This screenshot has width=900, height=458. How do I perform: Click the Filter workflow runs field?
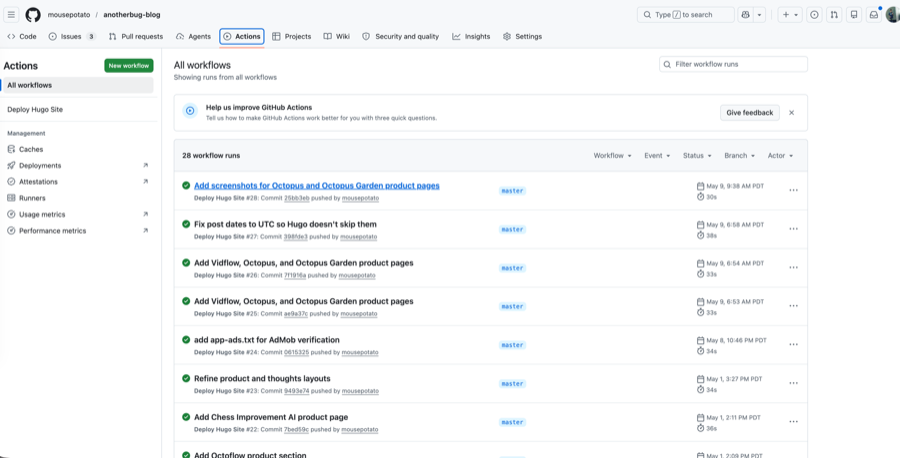click(733, 64)
